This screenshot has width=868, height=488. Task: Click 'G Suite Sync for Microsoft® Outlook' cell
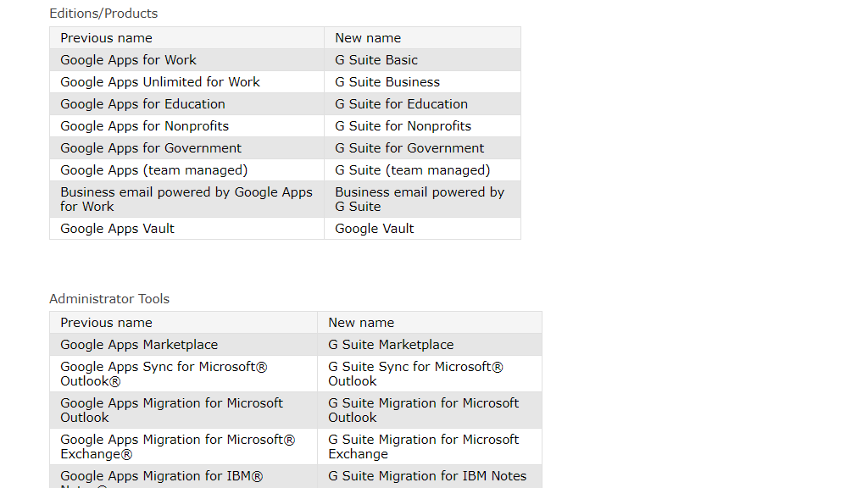(430, 374)
